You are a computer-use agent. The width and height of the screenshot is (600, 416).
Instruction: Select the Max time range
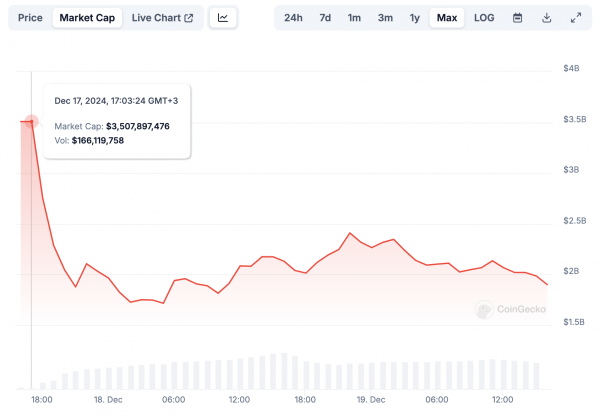point(447,18)
